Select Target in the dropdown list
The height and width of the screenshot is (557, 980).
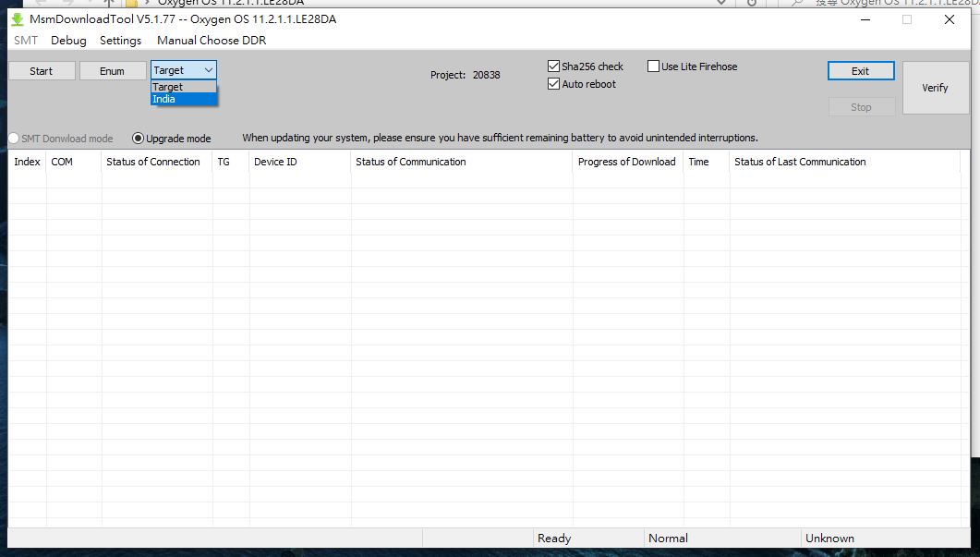(x=184, y=87)
